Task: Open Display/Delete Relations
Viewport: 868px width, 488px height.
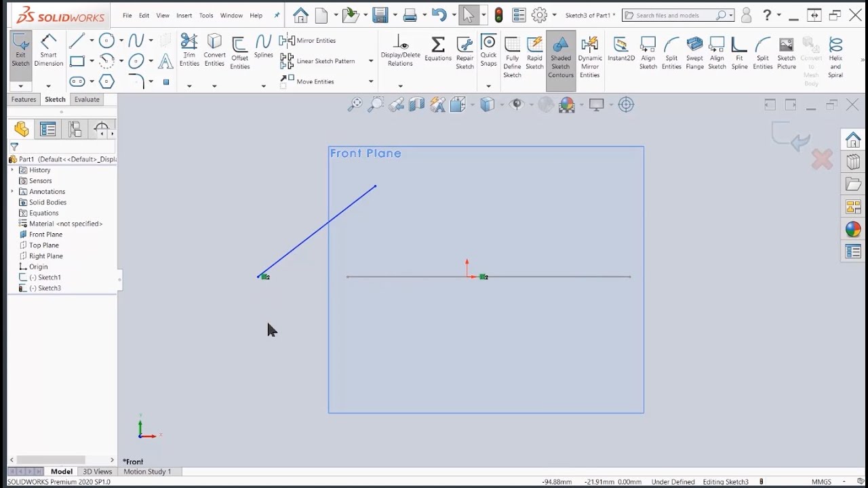Action: [x=400, y=51]
